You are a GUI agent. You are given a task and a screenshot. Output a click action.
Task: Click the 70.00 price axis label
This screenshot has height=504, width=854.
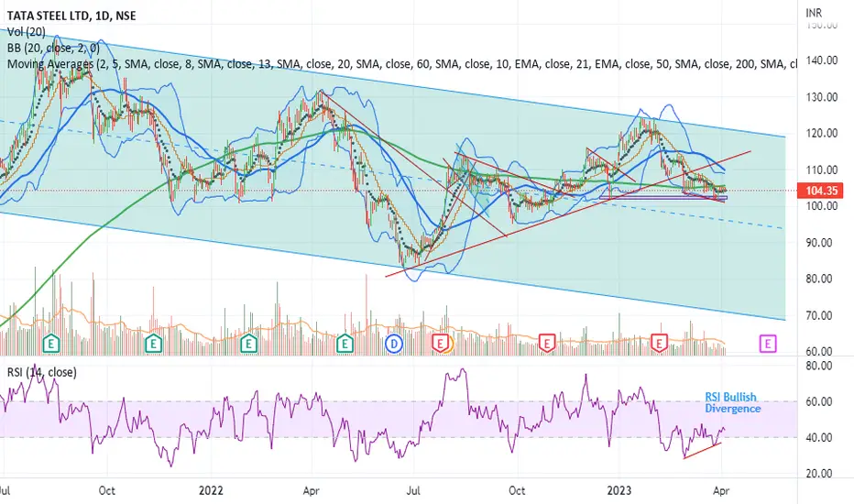[819, 315]
